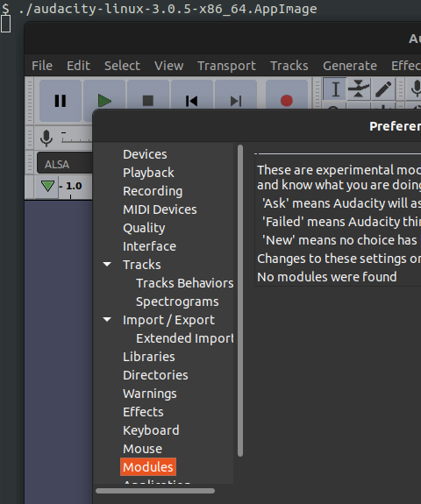Collapse the Tracks tree node arrow
The height and width of the screenshot is (504, 421).
(x=107, y=265)
